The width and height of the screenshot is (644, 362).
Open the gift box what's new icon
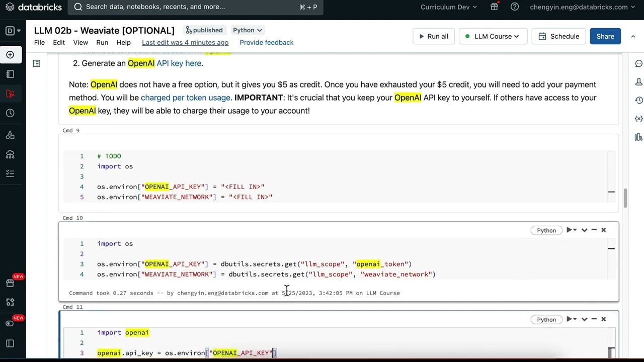pos(494,7)
